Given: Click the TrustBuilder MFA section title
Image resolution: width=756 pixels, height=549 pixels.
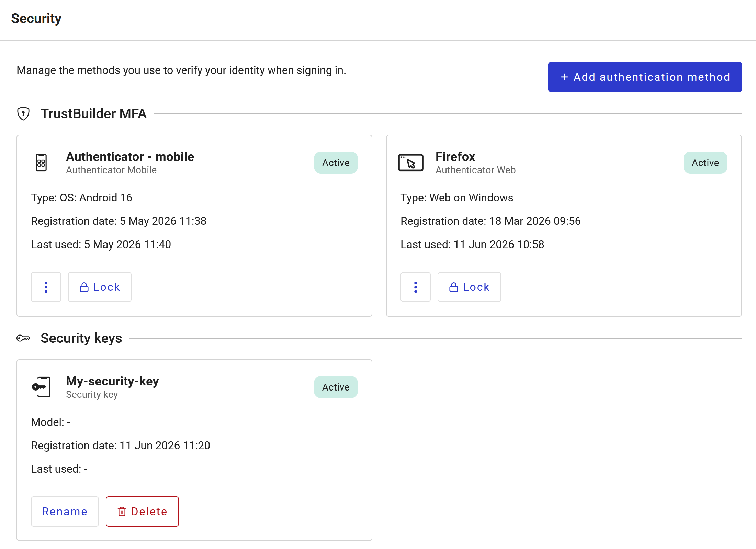Looking at the screenshot, I should [94, 114].
